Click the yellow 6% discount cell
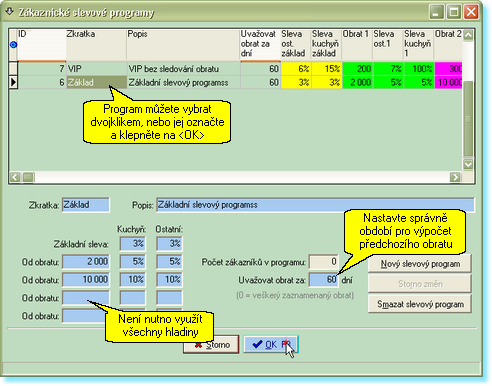The width and height of the screenshot is (492, 386). coord(296,69)
